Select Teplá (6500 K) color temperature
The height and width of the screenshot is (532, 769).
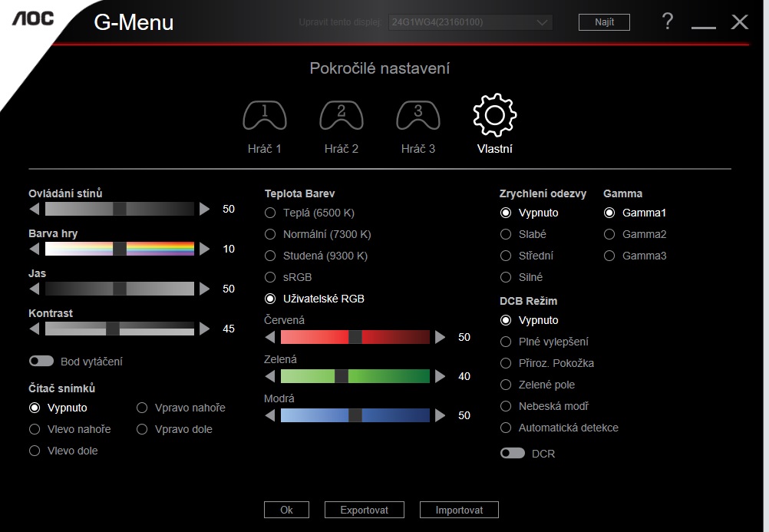[x=309, y=213]
